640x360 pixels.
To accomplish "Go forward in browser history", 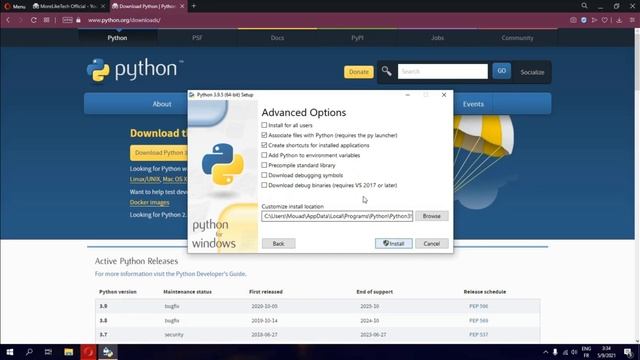I will coord(20,20).
